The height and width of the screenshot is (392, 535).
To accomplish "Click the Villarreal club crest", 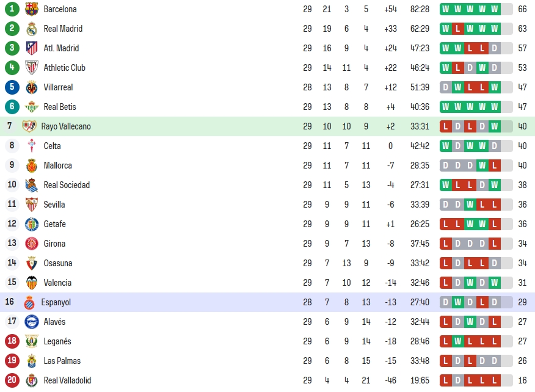I will coord(32,87).
